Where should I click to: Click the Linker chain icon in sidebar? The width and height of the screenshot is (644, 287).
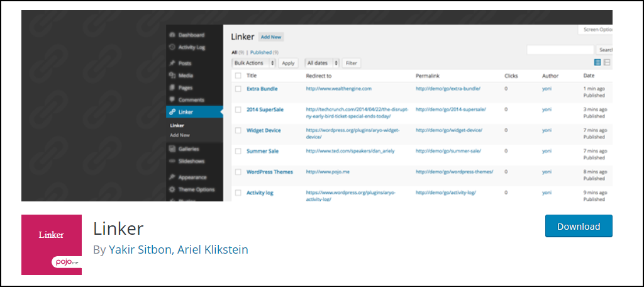point(172,112)
